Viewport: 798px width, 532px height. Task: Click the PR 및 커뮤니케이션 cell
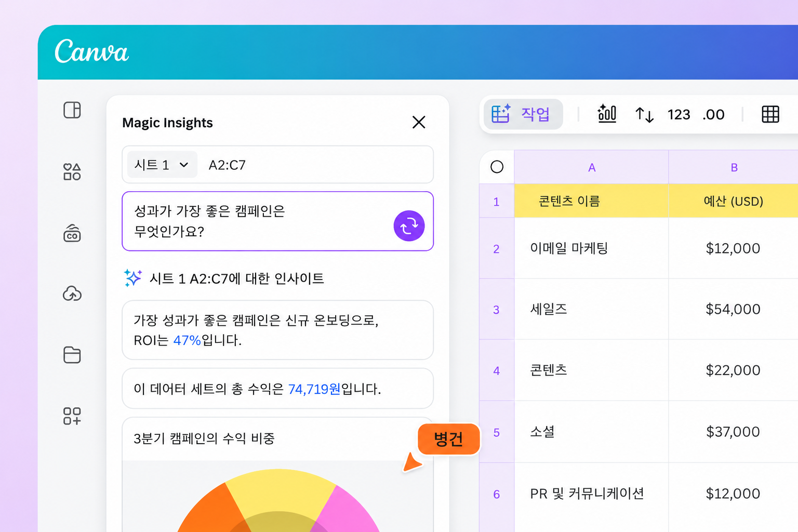tap(591, 494)
